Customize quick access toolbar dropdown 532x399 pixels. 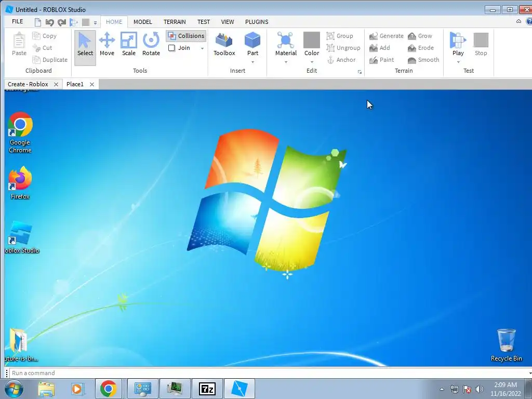(x=96, y=23)
